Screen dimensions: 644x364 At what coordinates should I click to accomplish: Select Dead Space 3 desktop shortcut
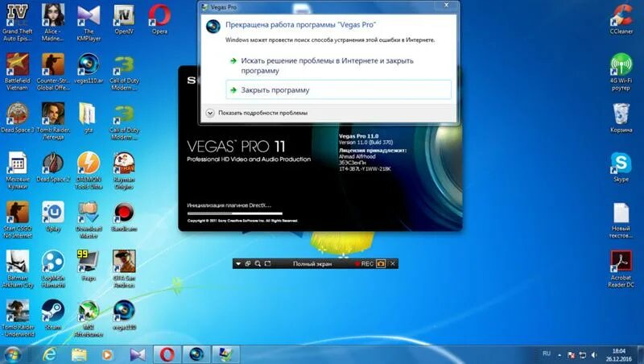(17, 118)
